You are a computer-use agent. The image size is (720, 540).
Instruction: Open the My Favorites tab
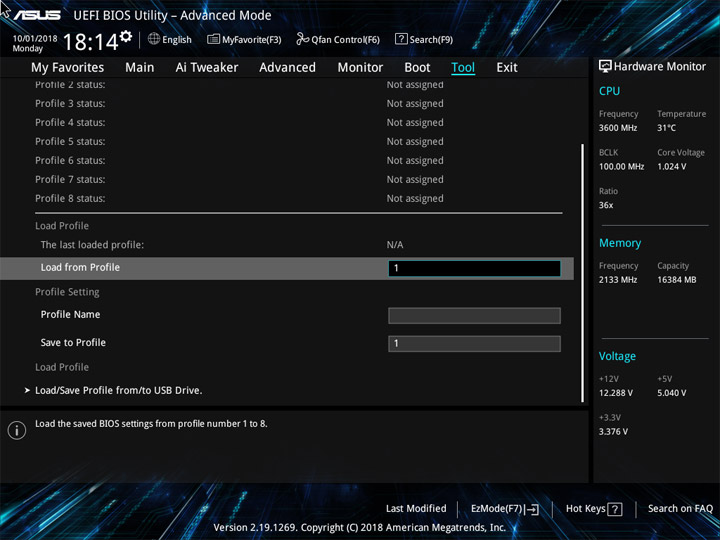(x=68, y=68)
